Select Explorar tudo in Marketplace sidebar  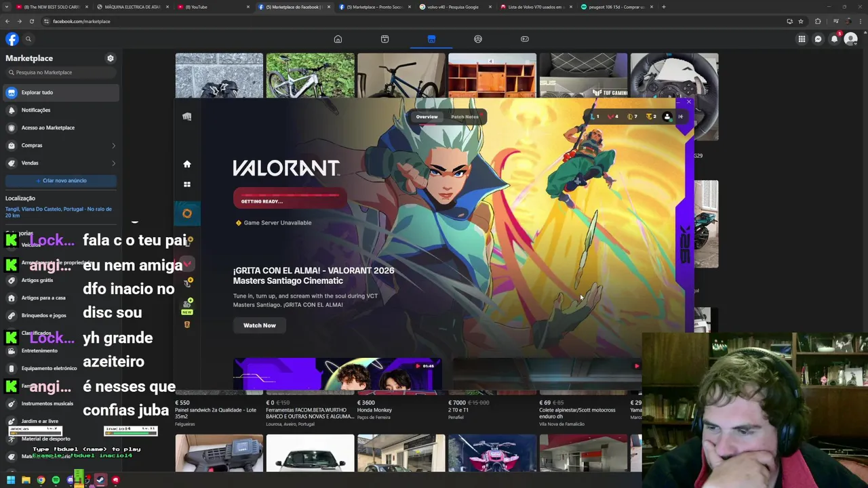pyautogui.click(x=61, y=92)
